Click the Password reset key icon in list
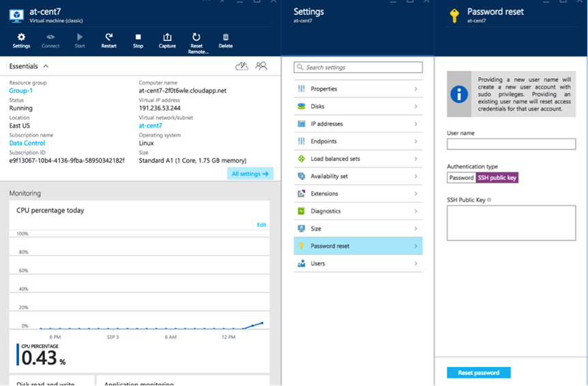The width and height of the screenshot is (588, 386). coord(301,246)
